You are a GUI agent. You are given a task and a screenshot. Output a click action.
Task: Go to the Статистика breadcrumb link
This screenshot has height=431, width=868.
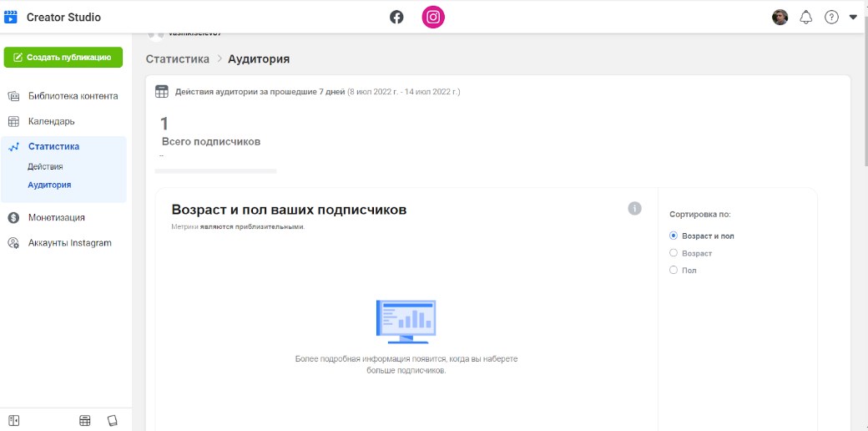pos(177,59)
